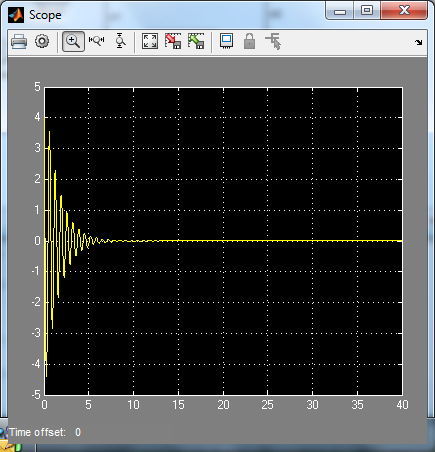Toggle the Zoom magnifier tool
Viewport: 435px width, 452px height.
[x=73, y=42]
